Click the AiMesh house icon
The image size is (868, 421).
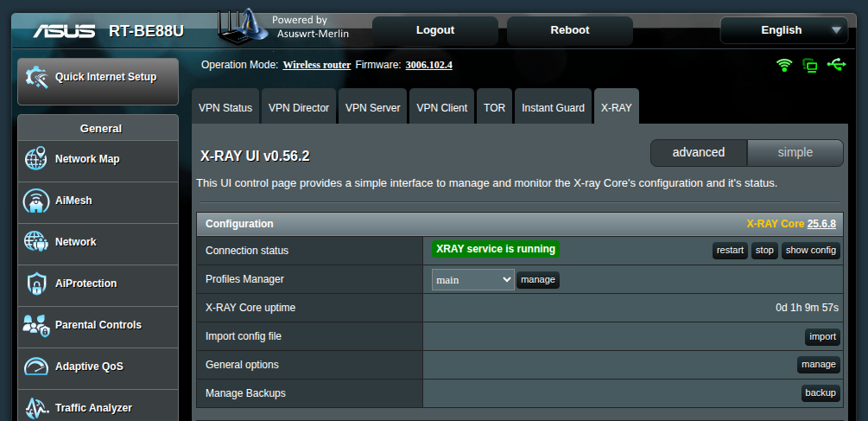(36, 201)
